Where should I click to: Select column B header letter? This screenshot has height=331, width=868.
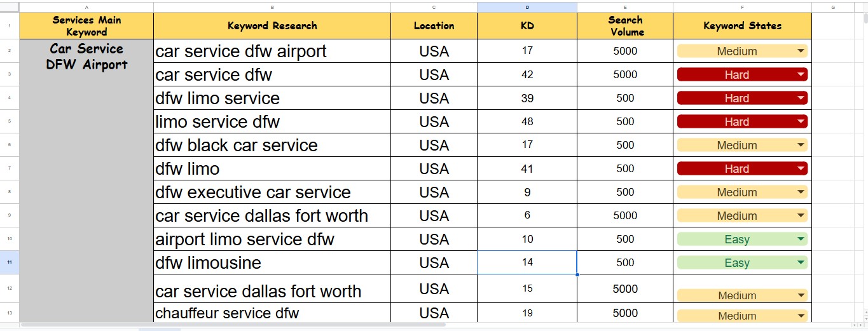coord(272,7)
